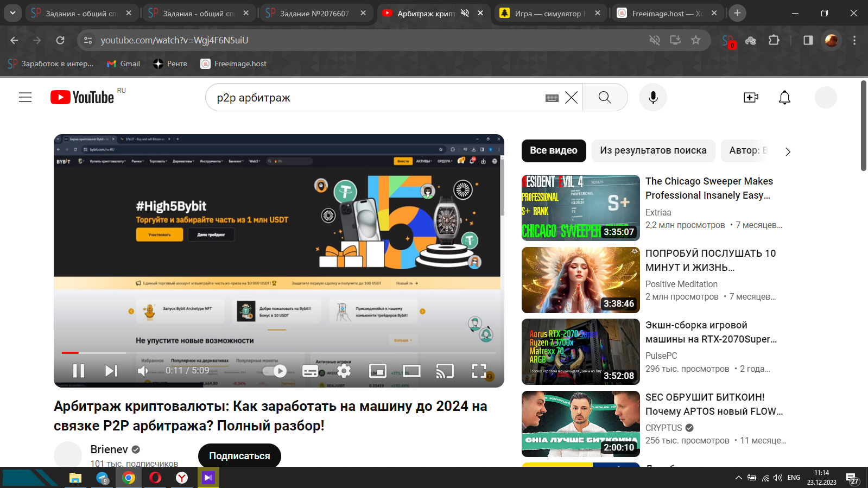Open 'Заработок в интер...' bookmark
Viewport: 868px width, 488px height.
coord(50,64)
